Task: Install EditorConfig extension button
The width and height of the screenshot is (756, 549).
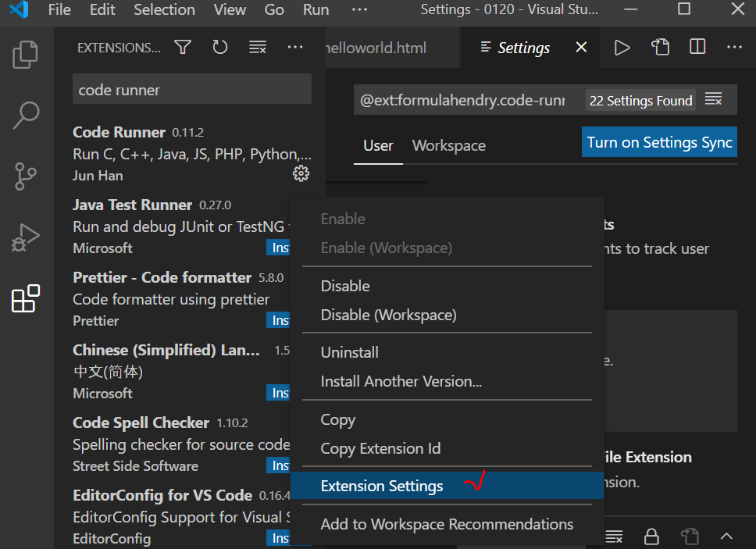Action: (x=278, y=538)
